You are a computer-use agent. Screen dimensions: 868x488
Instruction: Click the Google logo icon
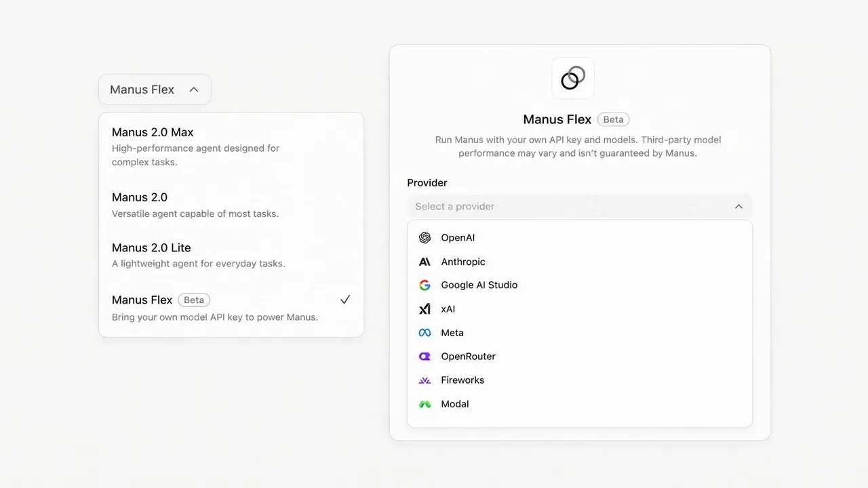425,285
